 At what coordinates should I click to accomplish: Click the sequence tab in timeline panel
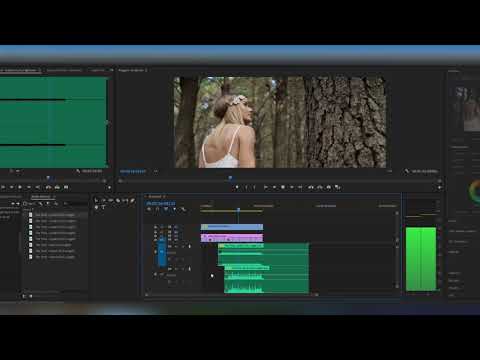click(x=157, y=197)
